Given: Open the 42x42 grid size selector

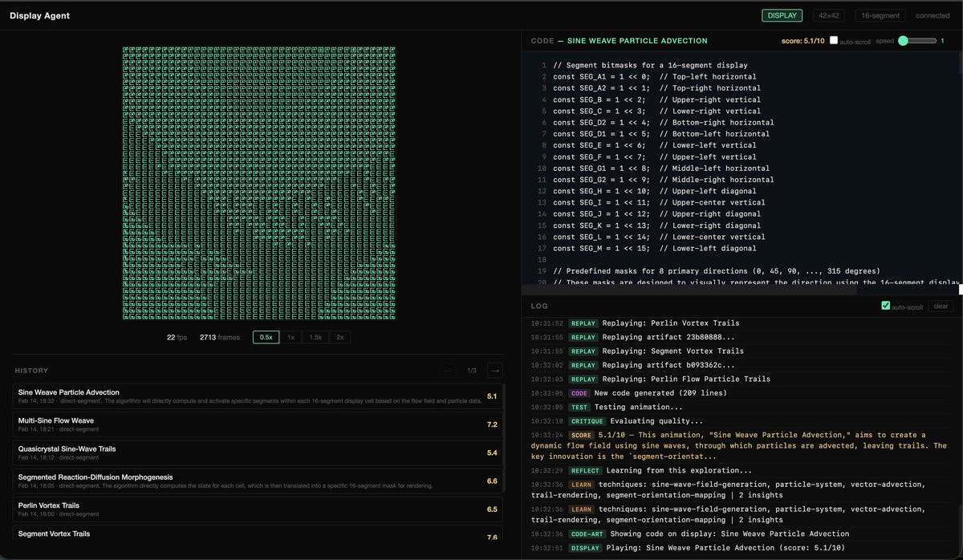Looking at the screenshot, I should 828,15.
